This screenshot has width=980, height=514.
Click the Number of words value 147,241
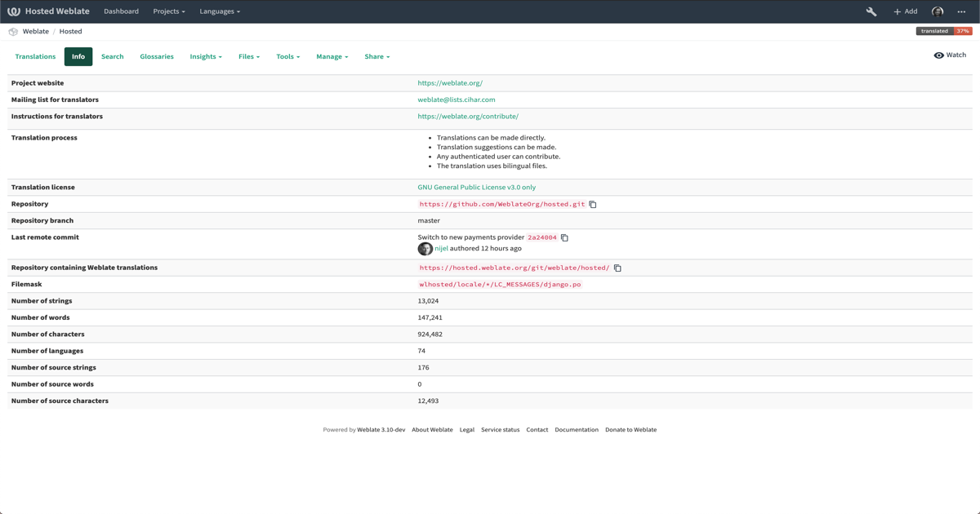(x=430, y=318)
